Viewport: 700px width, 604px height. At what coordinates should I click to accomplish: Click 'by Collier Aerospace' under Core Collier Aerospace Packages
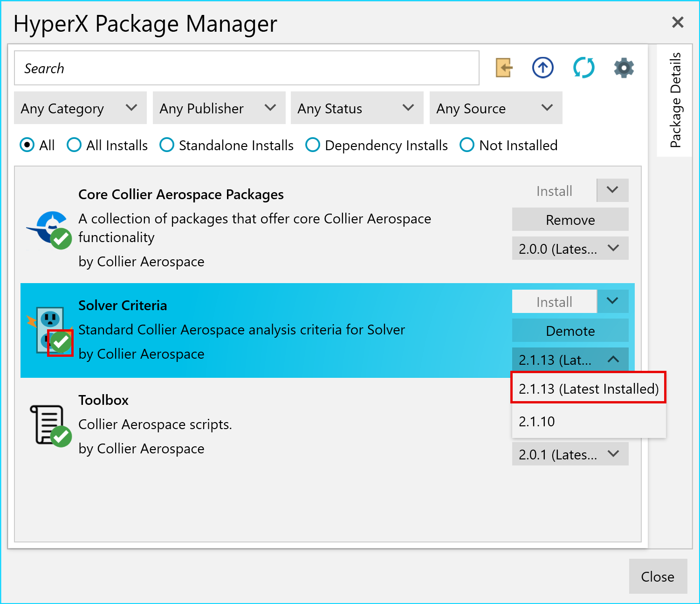pos(141,262)
